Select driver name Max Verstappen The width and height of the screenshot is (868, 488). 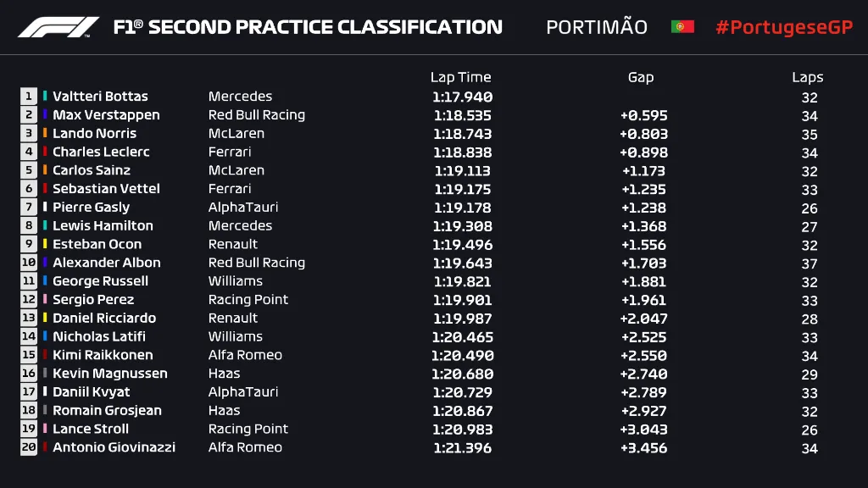click(x=106, y=115)
